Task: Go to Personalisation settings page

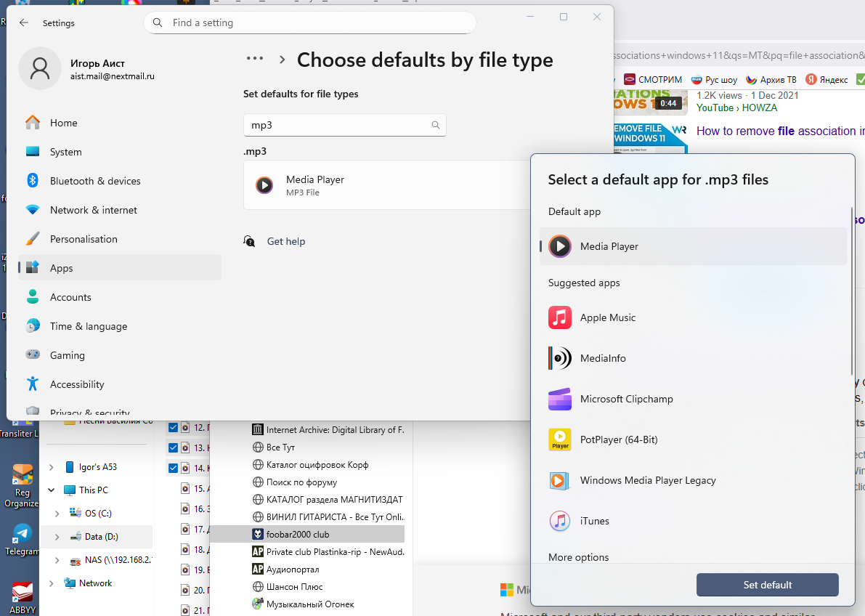Action: 83,239
